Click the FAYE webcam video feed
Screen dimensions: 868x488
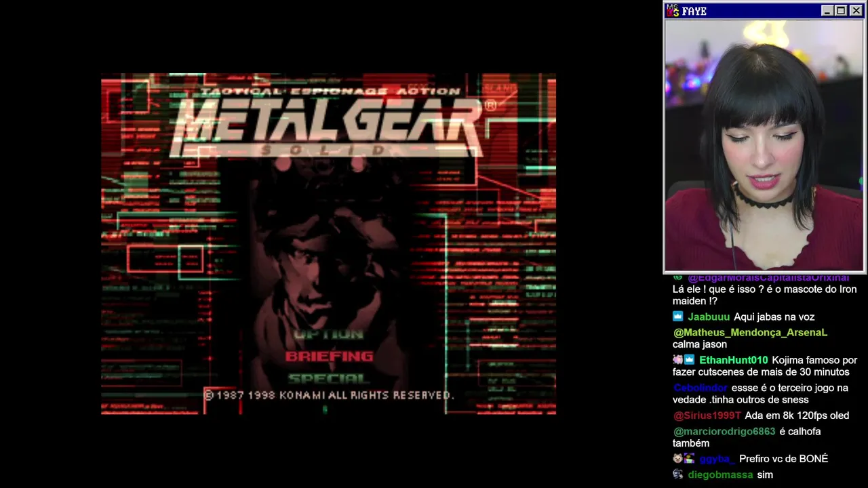[764, 146]
